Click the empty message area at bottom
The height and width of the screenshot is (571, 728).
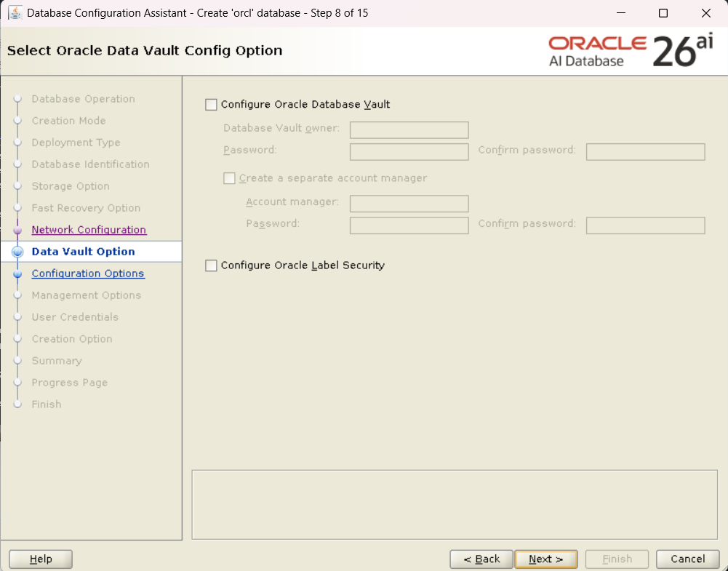coord(455,504)
